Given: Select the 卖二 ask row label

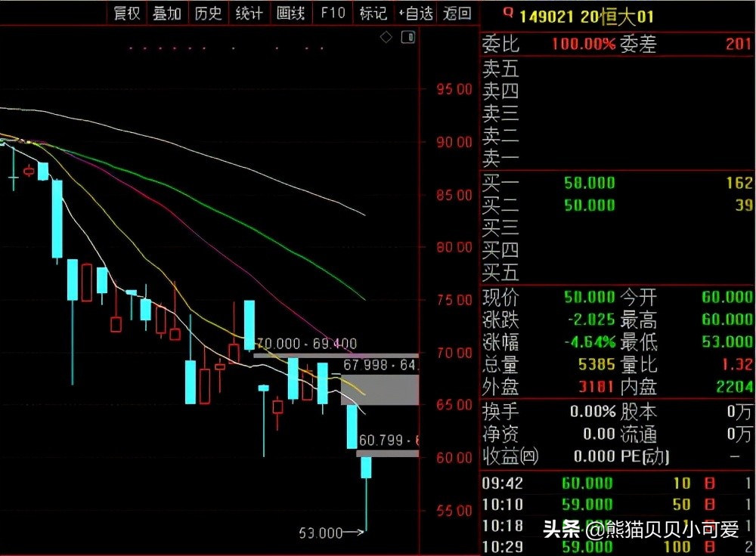Looking at the screenshot, I should (x=500, y=136).
